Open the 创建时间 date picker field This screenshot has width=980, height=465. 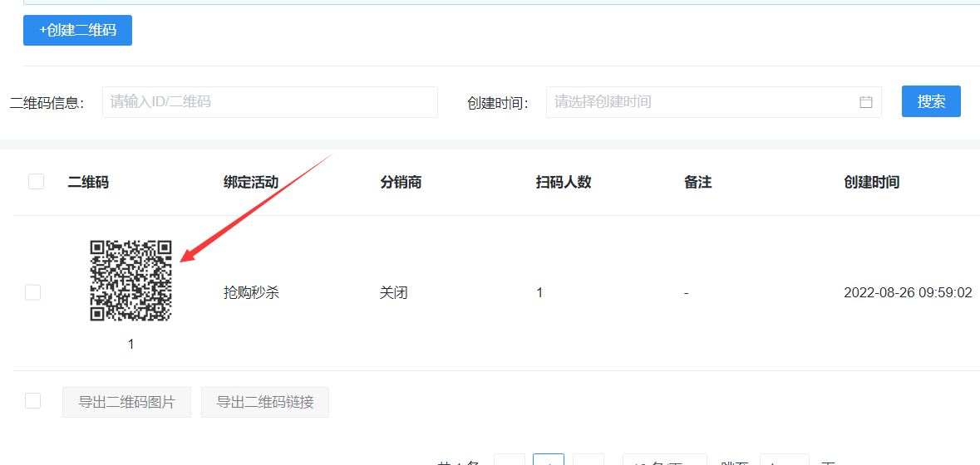tap(714, 102)
